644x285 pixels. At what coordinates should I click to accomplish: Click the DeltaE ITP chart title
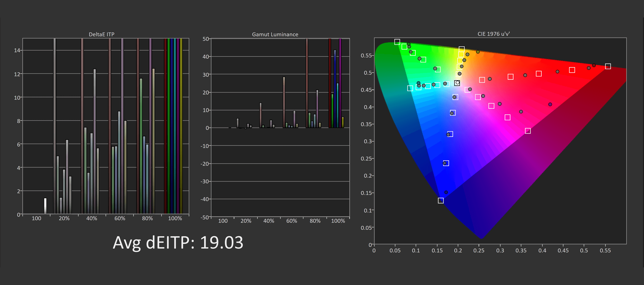101,34
